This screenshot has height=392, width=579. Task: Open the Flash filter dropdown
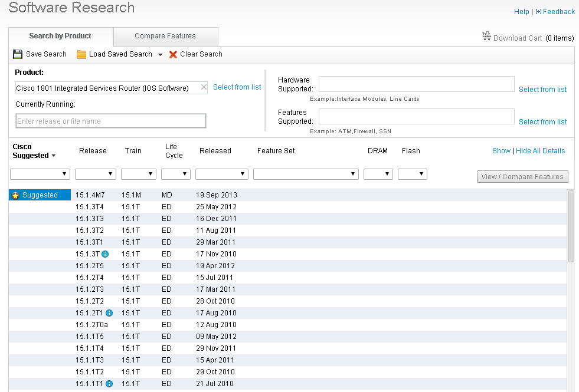point(413,174)
